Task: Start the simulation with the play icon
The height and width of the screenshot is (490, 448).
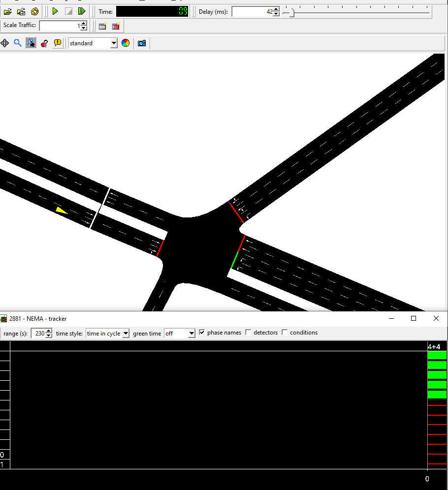Action: pyautogui.click(x=55, y=11)
